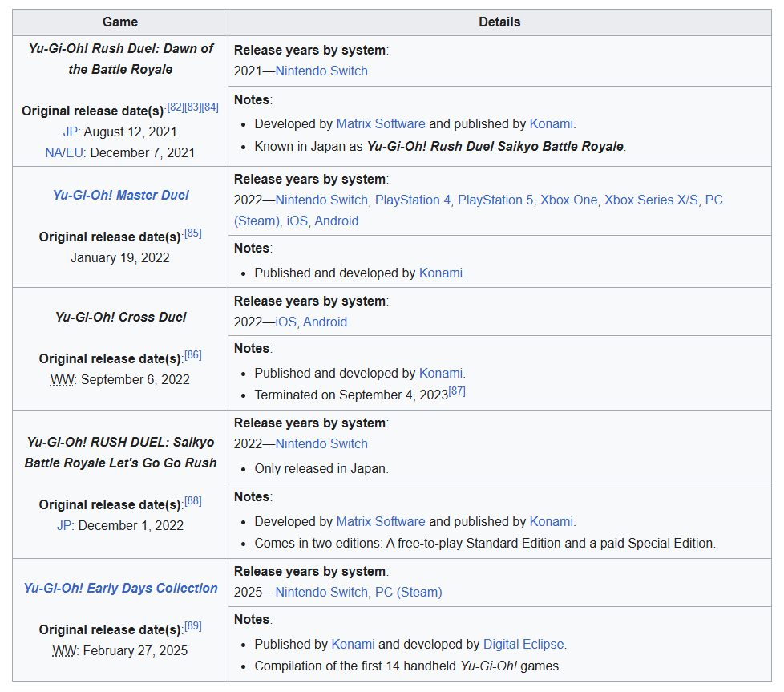Open Konami link in Dawn of Battle Royale notes
Viewport: 784px width, 692px height.
click(x=551, y=123)
